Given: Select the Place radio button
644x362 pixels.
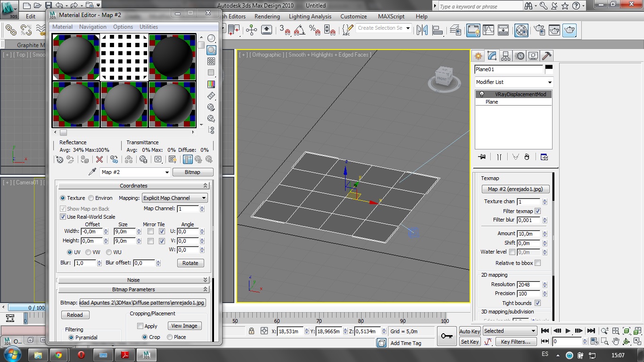Looking at the screenshot, I should (x=170, y=337).
